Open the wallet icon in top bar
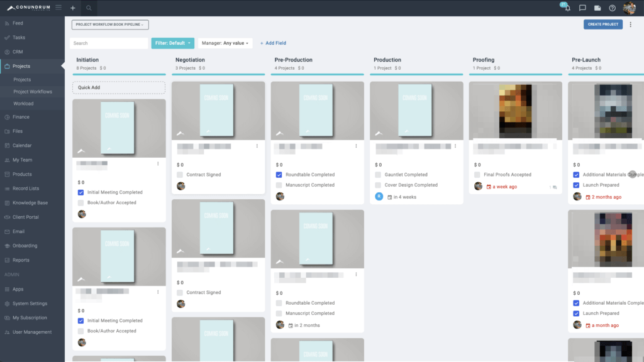644x362 pixels. point(597,8)
